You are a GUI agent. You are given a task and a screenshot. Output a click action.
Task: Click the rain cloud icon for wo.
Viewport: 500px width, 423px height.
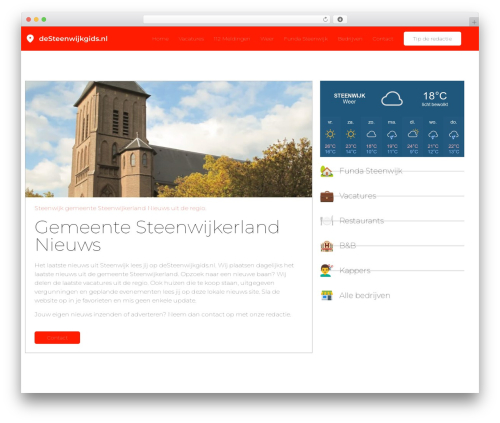click(x=433, y=135)
